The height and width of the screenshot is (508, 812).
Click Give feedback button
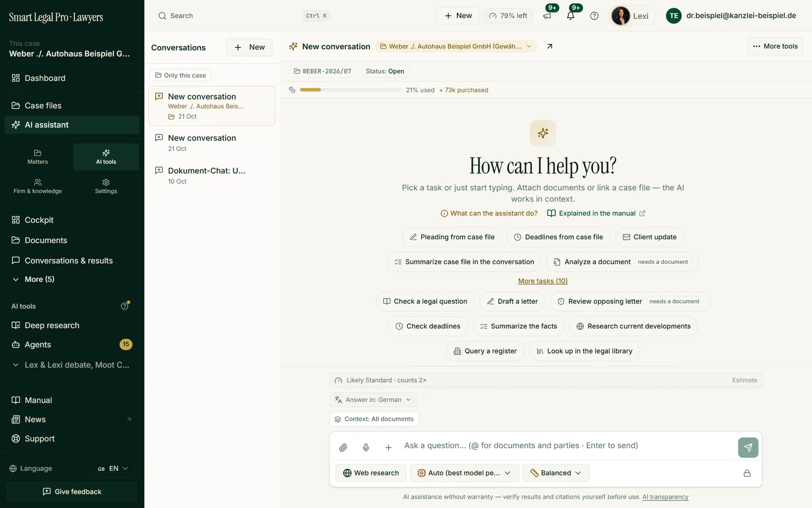point(72,492)
